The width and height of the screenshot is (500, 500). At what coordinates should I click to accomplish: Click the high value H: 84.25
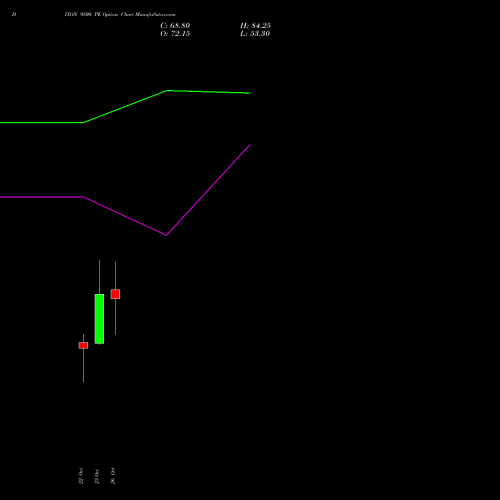255,26
